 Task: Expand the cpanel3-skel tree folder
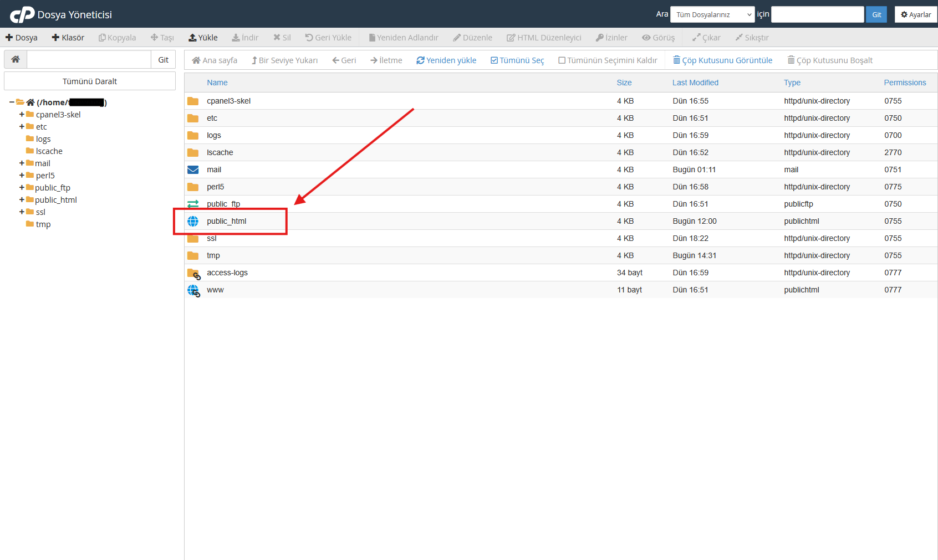(x=22, y=115)
